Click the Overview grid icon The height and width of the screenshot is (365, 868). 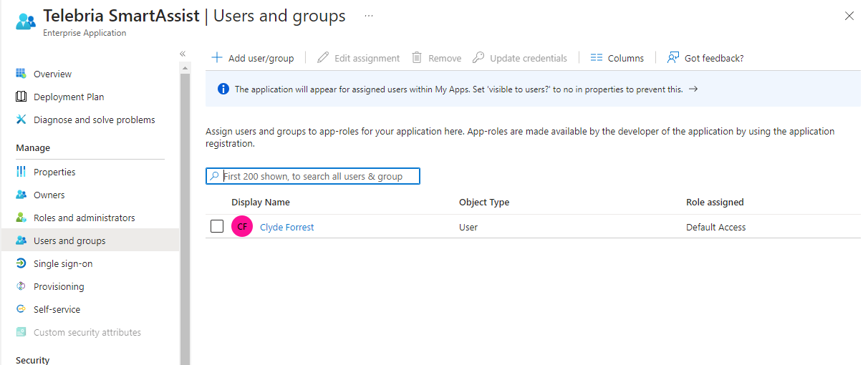tap(21, 74)
